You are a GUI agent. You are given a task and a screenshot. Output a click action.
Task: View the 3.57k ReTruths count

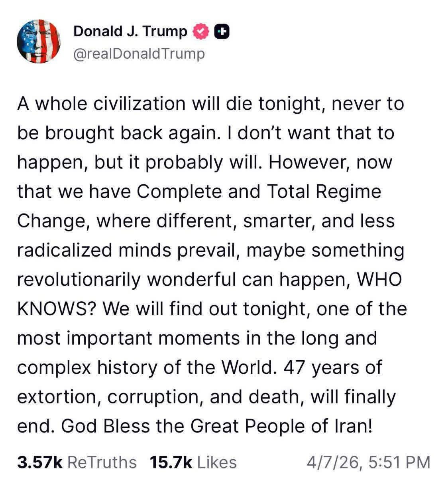77,462
